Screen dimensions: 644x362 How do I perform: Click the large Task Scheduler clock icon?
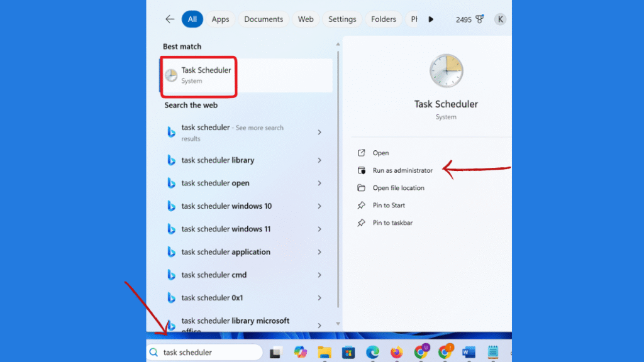click(446, 70)
